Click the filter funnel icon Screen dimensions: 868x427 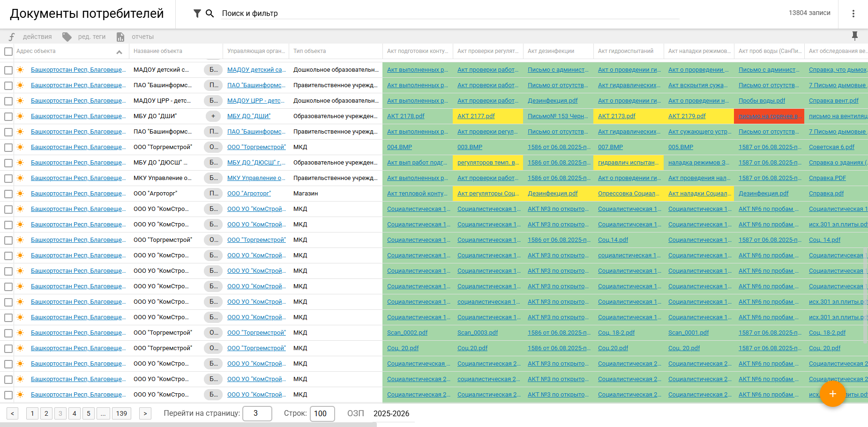tap(197, 14)
